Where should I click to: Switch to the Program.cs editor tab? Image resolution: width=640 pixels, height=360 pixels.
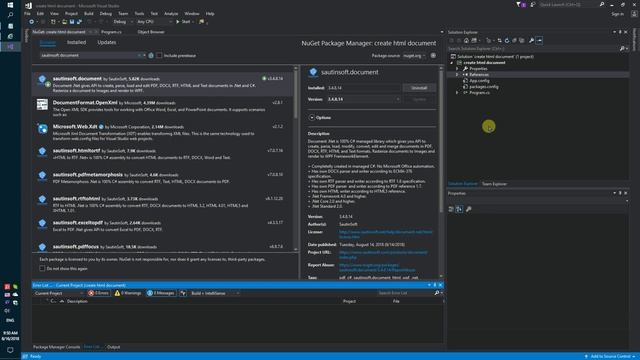[x=111, y=32]
